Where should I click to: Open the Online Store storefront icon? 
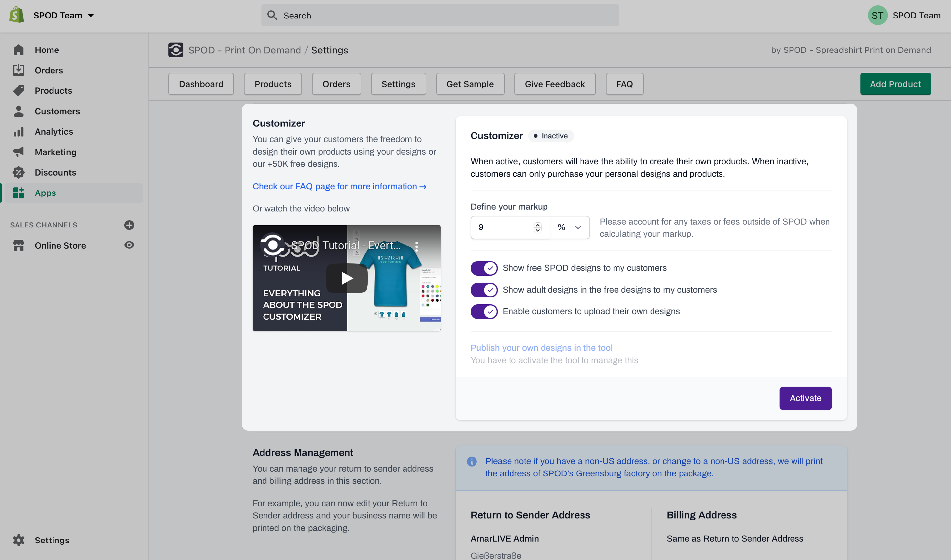coord(18,245)
